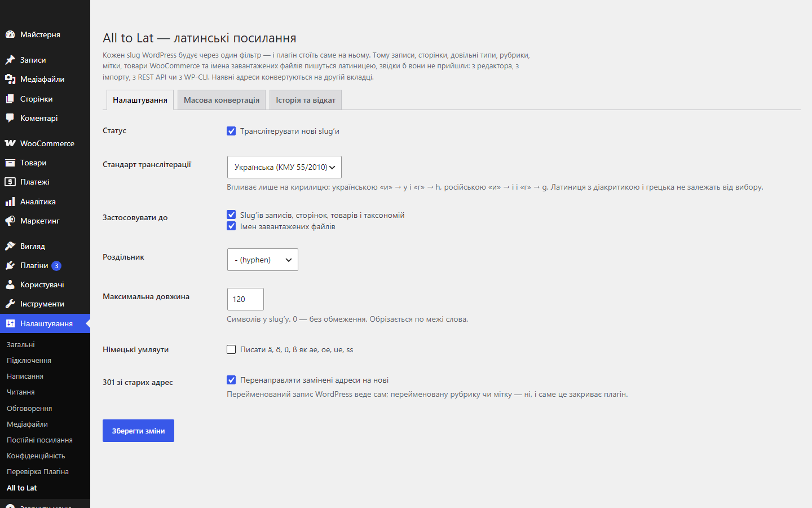Screen dimensions: 812x508
Task: Click the WooCommerce logo icon
Action: [x=10, y=143]
